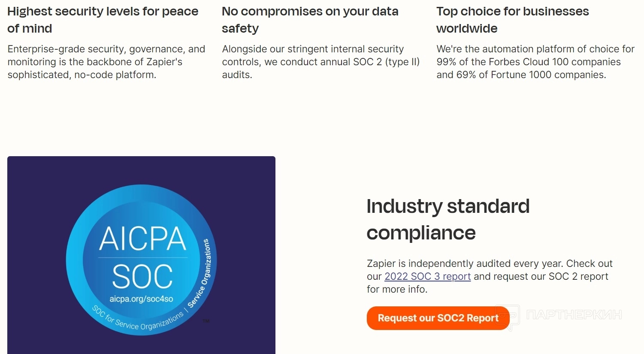
Task: Click the curved SOC for Service Organizations text
Action: [x=137, y=321]
